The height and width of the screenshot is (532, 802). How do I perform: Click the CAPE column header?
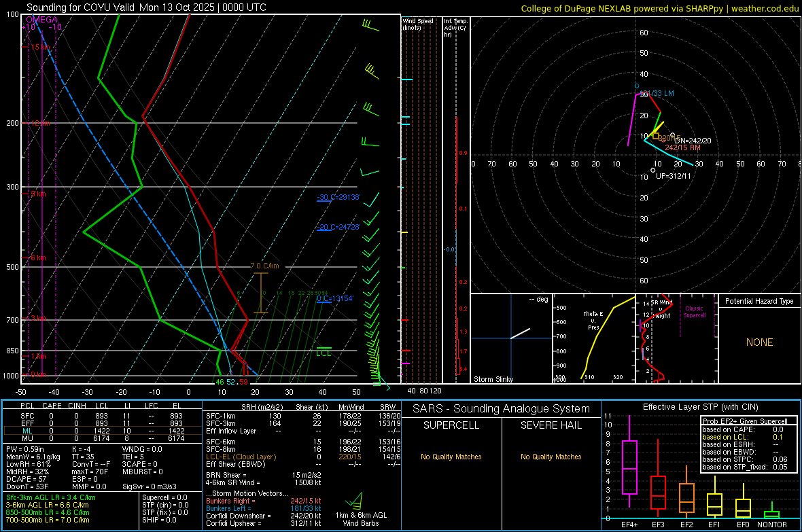[x=52, y=406]
